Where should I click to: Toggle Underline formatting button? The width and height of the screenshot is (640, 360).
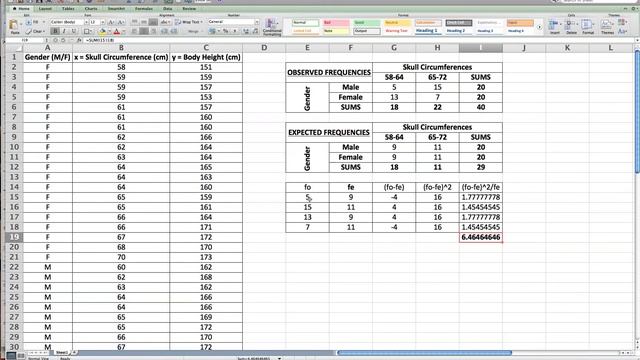click(73, 31)
